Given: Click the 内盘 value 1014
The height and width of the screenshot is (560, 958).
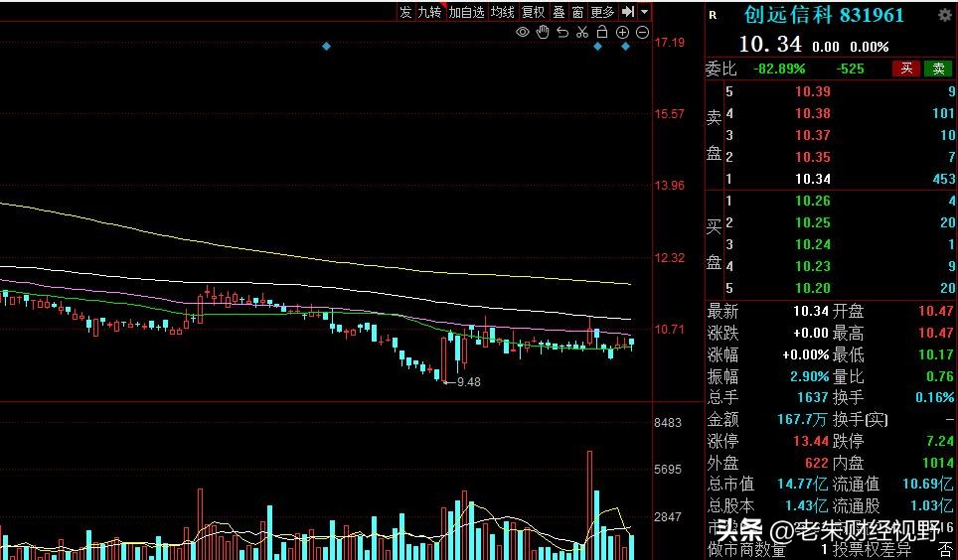Looking at the screenshot, I should tap(938, 463).
